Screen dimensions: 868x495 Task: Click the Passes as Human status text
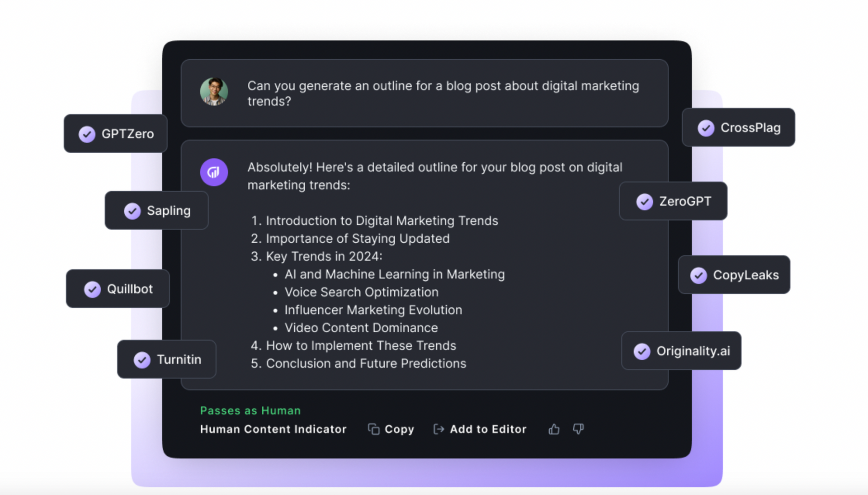(250, 410)
